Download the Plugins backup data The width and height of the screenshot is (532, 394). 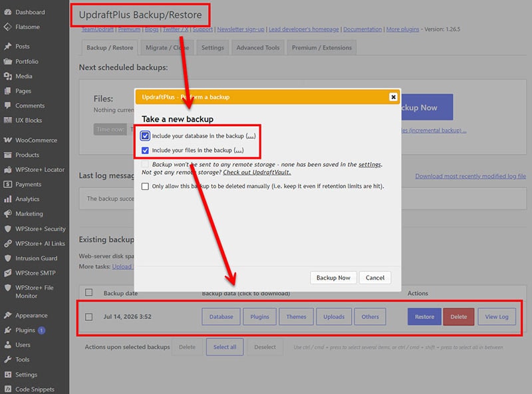pyautogui.click(x=259, y=317)
